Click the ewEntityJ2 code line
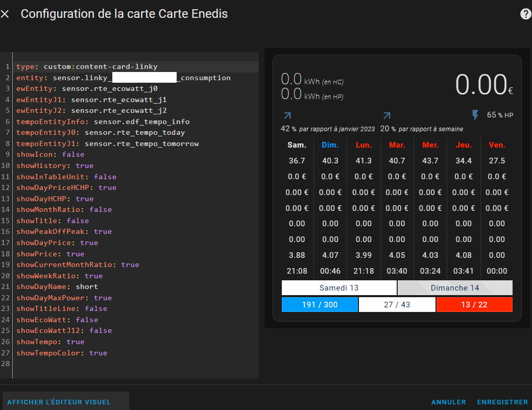Screen dimensions: 532x410 [x=91, y=111]
